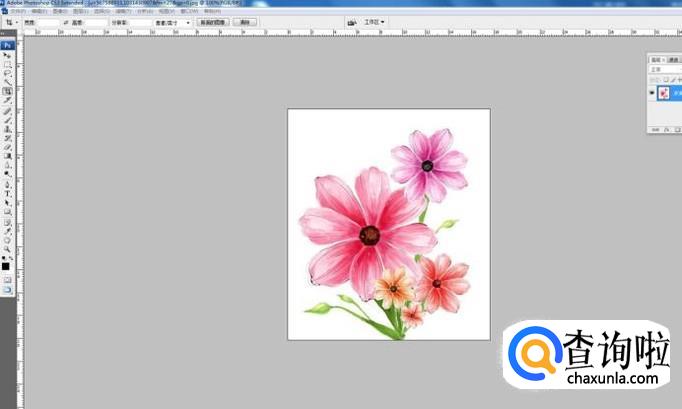Select the Brush tool
Viewport: 682px width, 409px height.
[7, 119]
